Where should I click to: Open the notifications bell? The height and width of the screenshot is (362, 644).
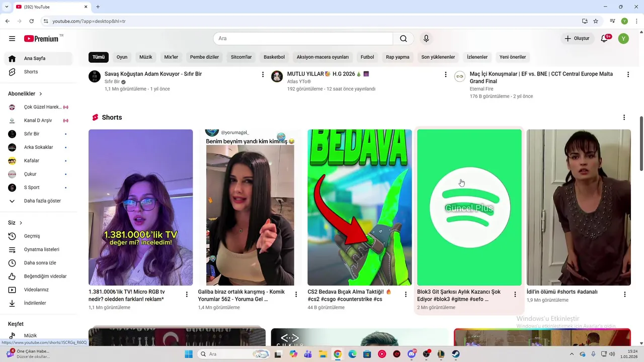pyautogui.click(x=605, y=39)
